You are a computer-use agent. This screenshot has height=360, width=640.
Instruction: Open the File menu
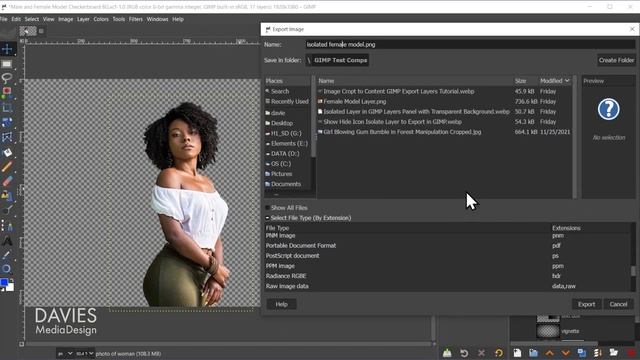click(x=4, y=19)
